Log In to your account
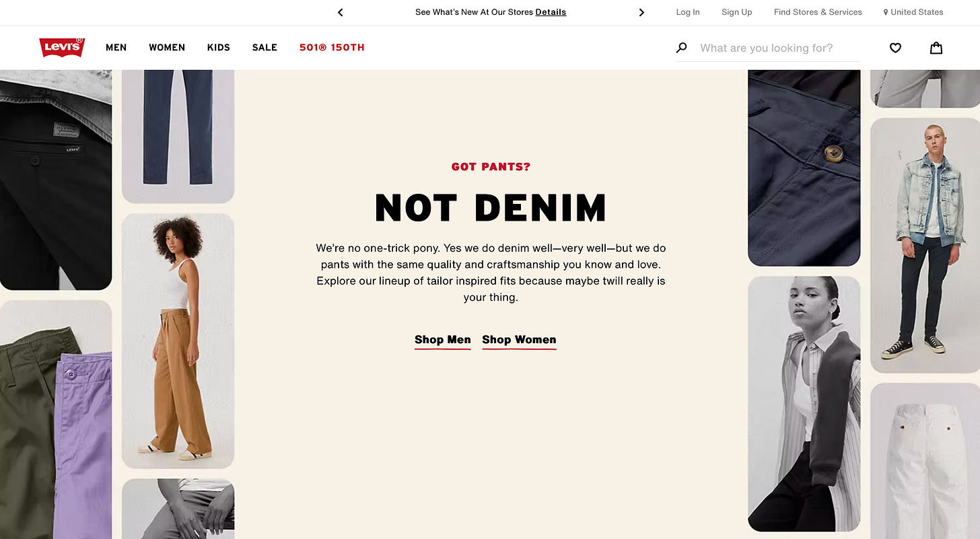This screenshot has width=980, height=539. coord(688,11)
